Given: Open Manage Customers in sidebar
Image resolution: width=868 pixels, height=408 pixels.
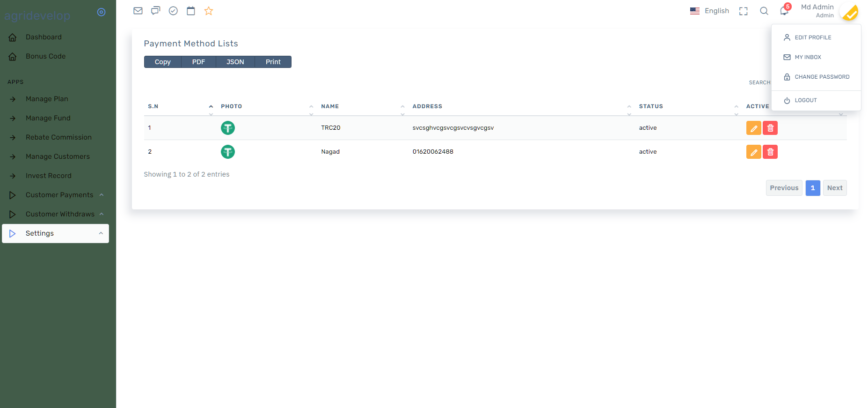Looking at the screenshot, I should (58, 156).
